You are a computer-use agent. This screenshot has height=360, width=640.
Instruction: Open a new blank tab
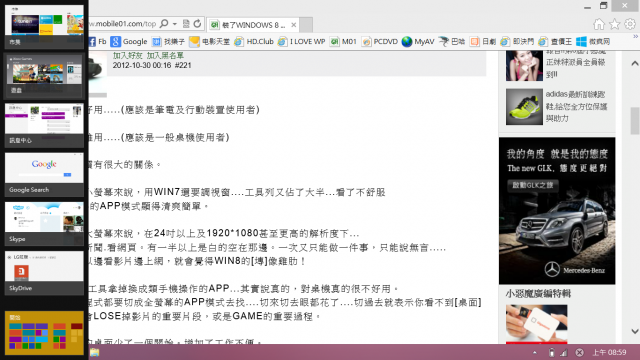306,25
